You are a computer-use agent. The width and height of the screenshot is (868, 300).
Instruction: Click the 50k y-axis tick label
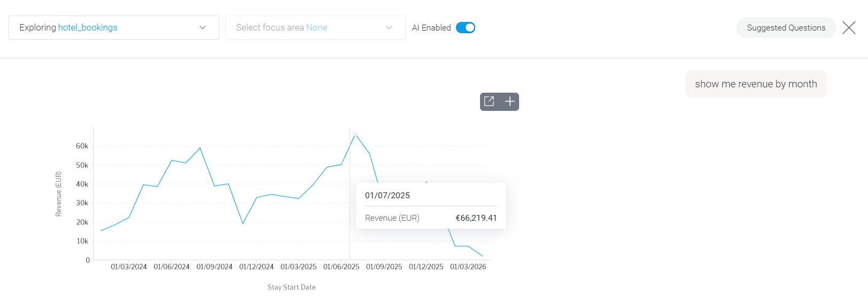coord(82,165)
